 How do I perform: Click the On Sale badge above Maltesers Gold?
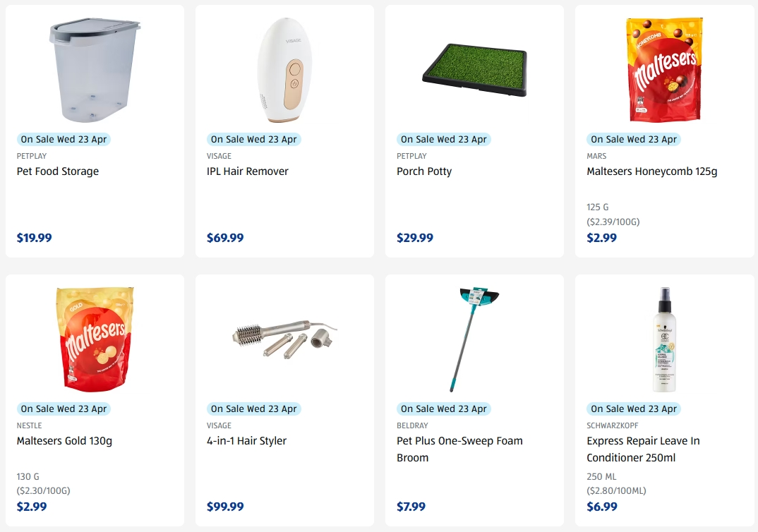click(x=64, y=409)
